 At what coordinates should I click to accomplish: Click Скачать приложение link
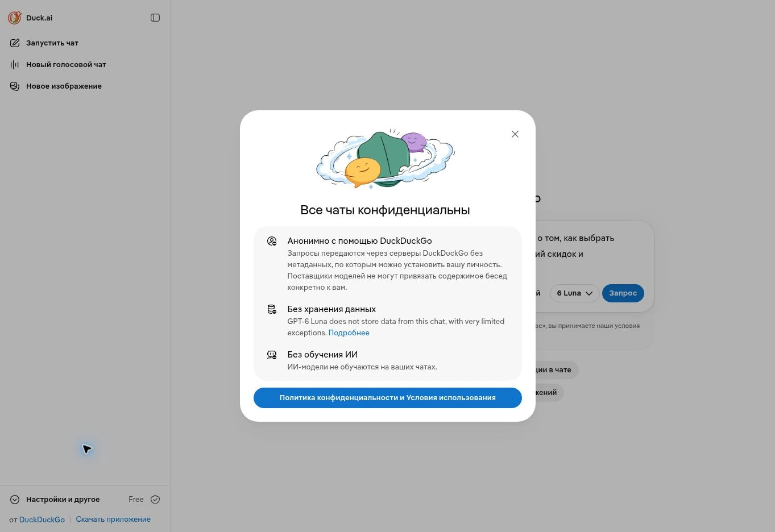(113, 519)
